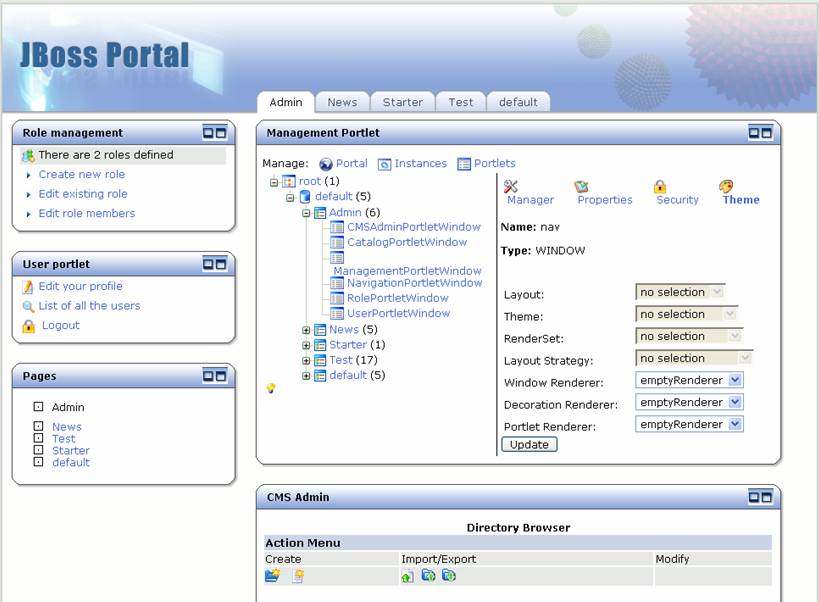Image resolution: width=819 pixels, height=602 pixels.
Task: Maximize the CMS Admin portlet
Action: 766,497
